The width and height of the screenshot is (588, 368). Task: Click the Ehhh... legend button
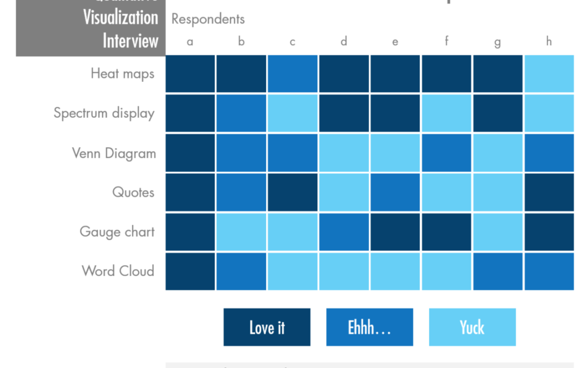pyautogui.click(x=370, y=327)
